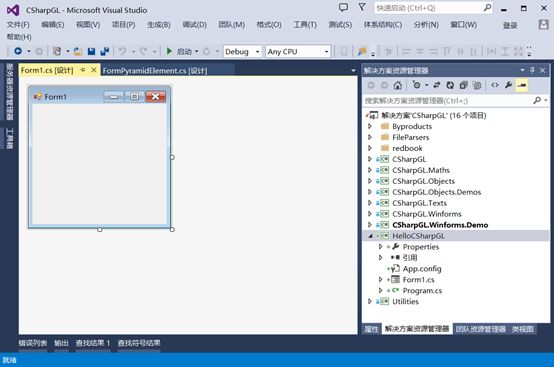Click the Collapse All icon in Solution Explorer
Image resolution: width=554 pixels, height=367 pixels.
click(463, 85)
